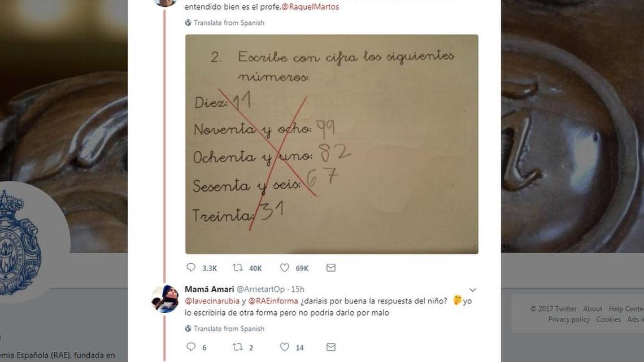
Task: Open the @RAEinforma mention
Action: pyautogui.click(x=273, y=301)
